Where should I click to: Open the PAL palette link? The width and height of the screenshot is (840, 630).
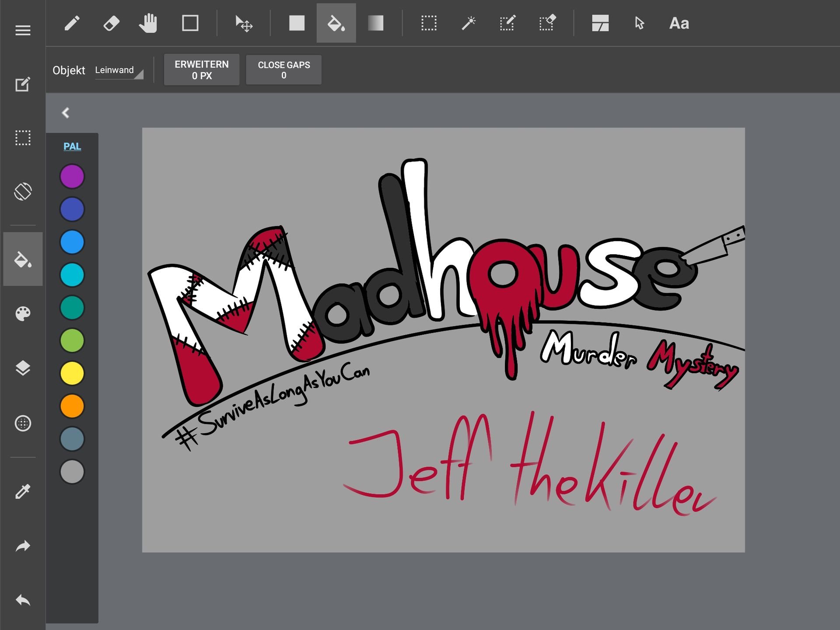tap(72, 147)
